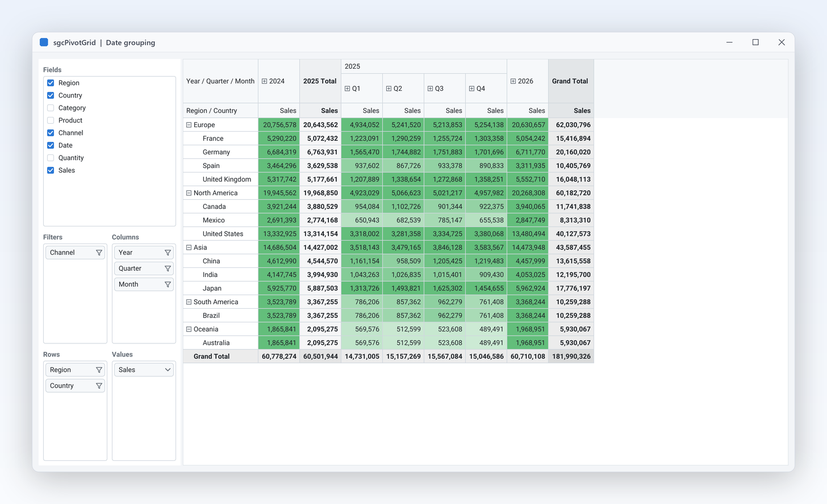827x504 pixels.
Task: Click the Region / Country header cell
Action: 220,111
